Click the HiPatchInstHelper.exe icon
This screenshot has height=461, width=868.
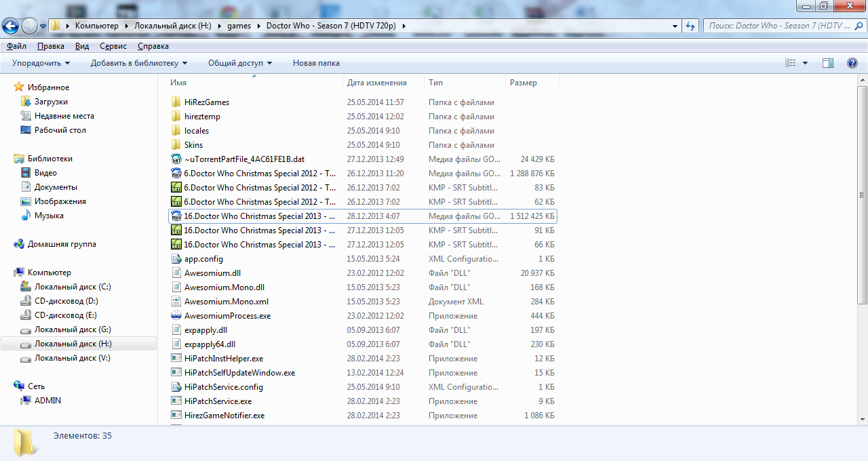(x=176, y=359)
